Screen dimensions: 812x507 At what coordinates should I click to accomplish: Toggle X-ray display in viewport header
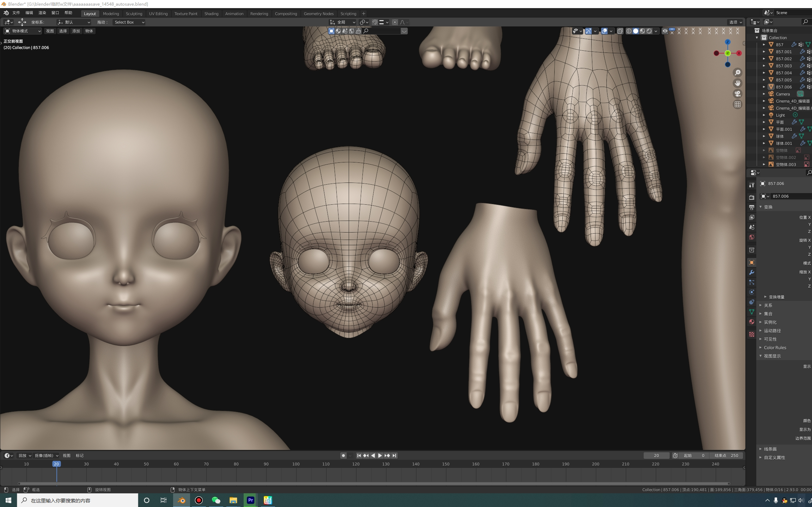point(620,31)
